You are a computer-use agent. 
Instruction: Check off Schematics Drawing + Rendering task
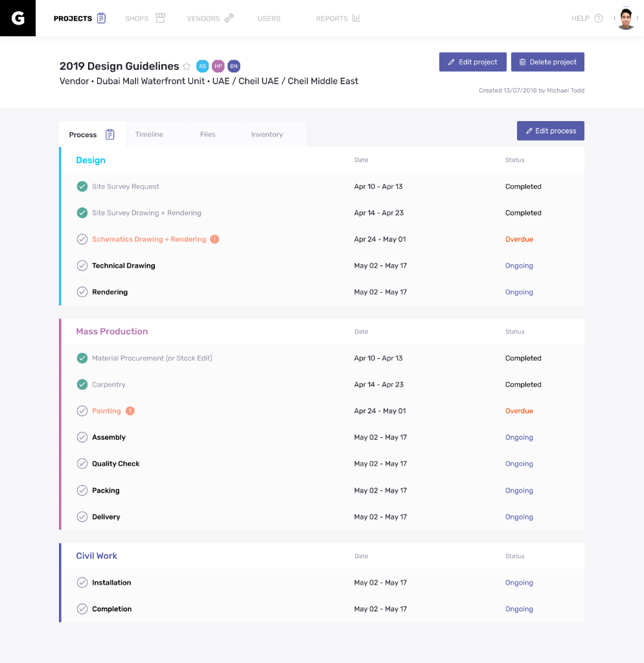pyautogui.click(x=82, y=239)
